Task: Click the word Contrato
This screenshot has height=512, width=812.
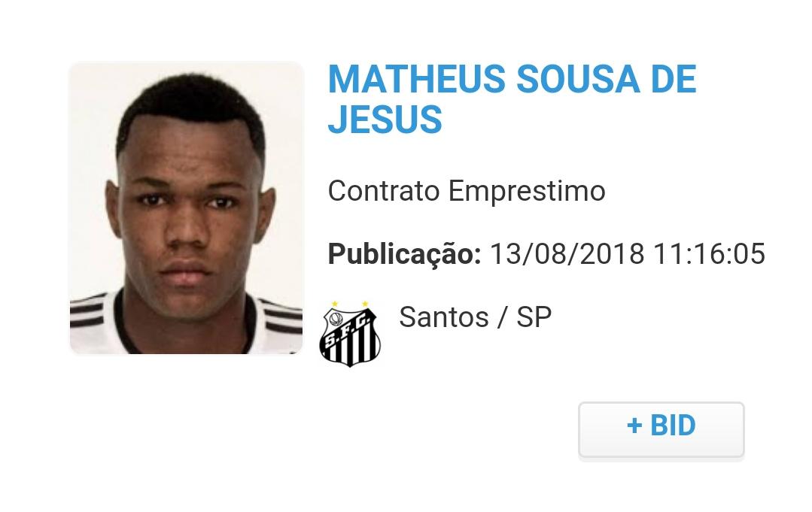Action: [x=384, y=190]
